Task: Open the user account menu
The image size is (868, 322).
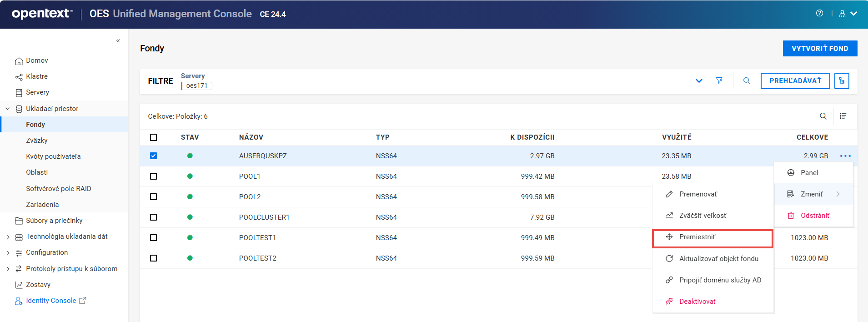Action: coord(848,14)
